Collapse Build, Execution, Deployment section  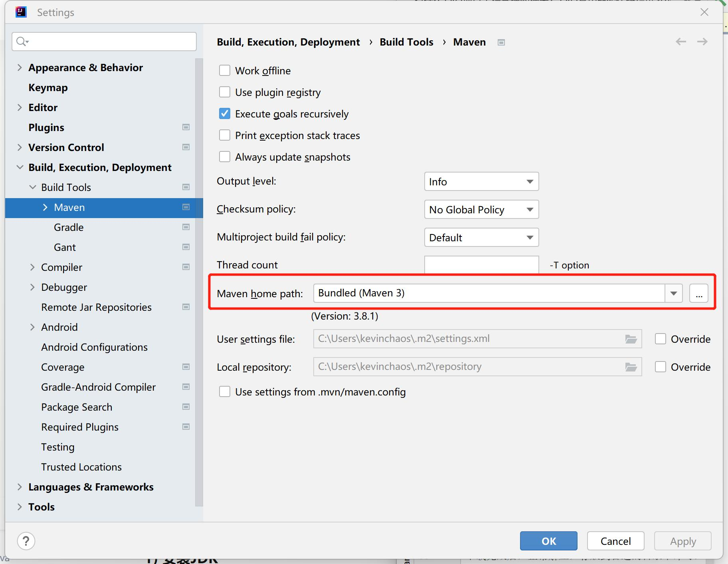point(20,167)
